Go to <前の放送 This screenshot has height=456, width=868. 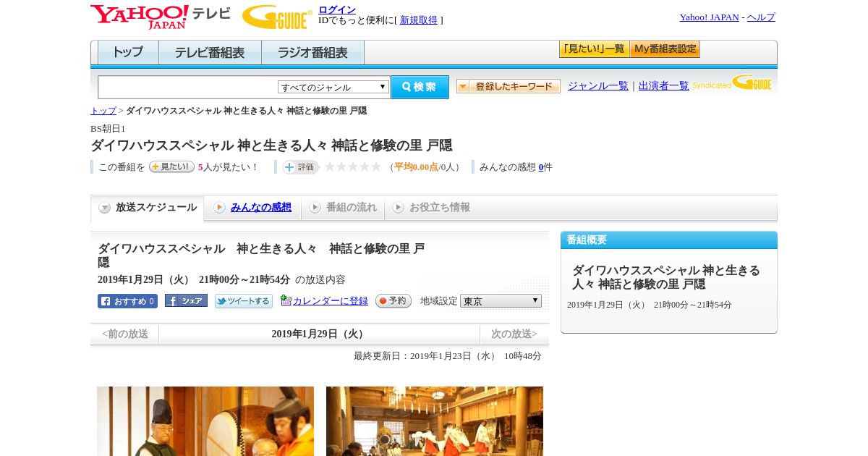click(125, 334)
